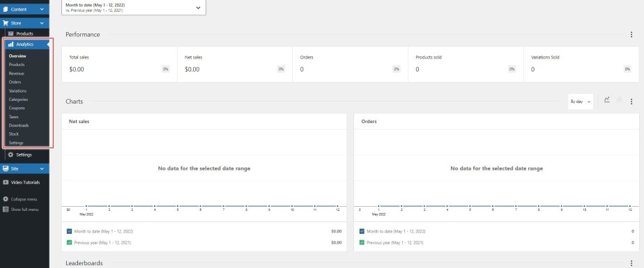Open the Overview analytics page
Viewport: 644px width, 268px height.
pos(17,56)
